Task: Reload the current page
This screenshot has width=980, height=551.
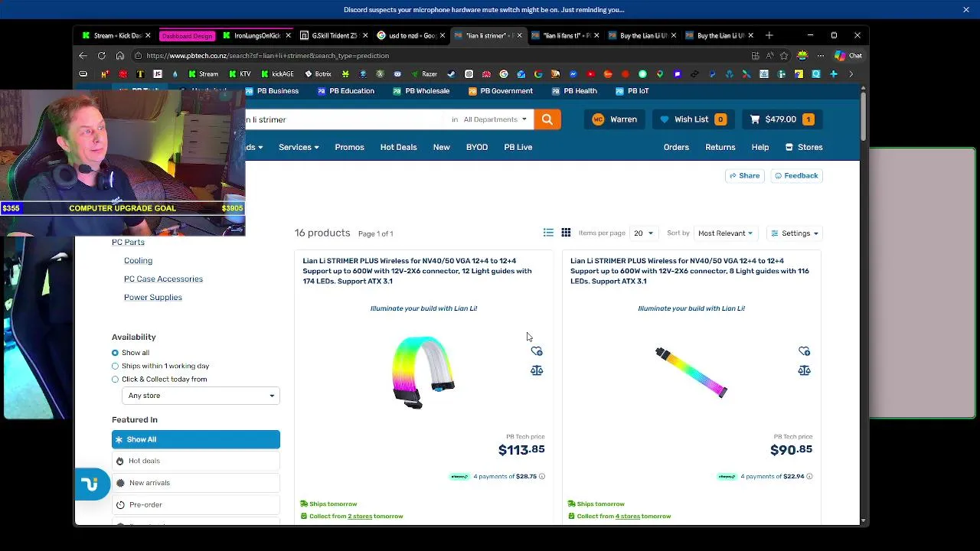Action: 102,55
